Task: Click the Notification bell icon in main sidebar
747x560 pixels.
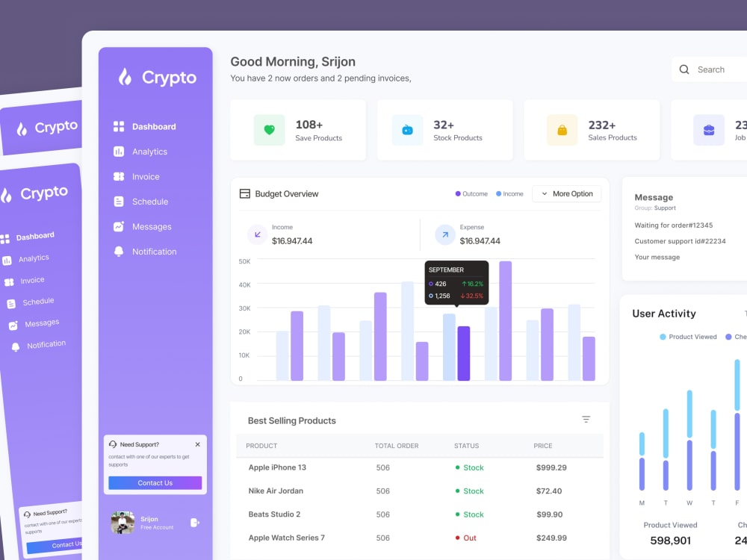Action: pyautogui.click(x=119, y=252)
